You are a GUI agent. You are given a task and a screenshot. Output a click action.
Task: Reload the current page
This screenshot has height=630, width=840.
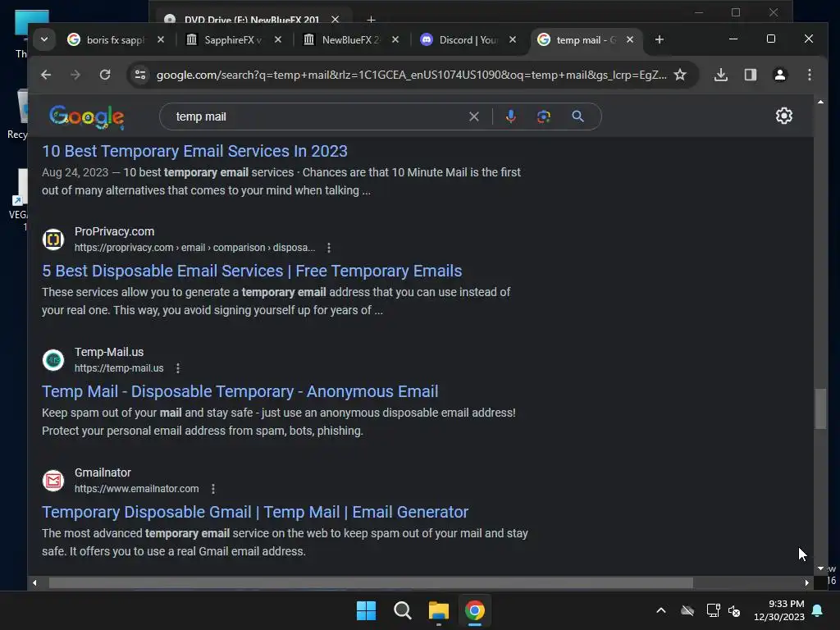pos(105,75)
